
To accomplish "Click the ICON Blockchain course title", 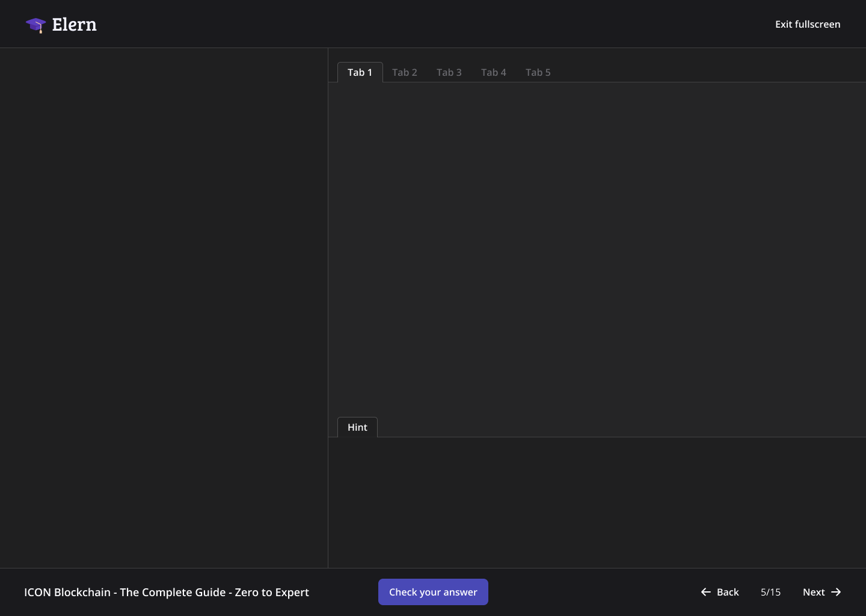I will point(167,592).
